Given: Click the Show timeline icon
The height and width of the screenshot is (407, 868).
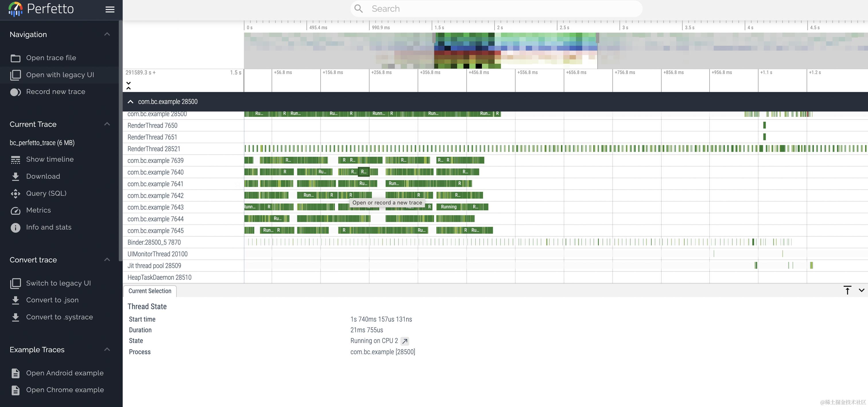Looking at the screenshot, I should (15, 160).
